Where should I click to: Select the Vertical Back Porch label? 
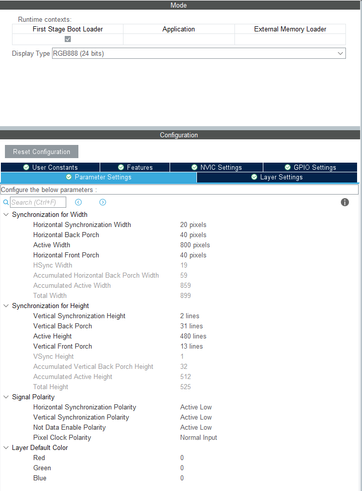pyautogui.click(x=63, y=326)
